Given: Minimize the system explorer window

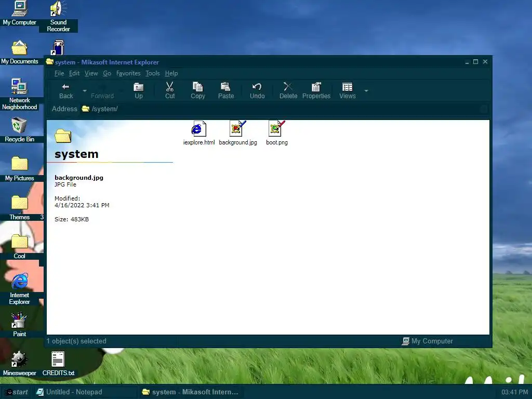Looking at the screenshot, I should (467, 62).
